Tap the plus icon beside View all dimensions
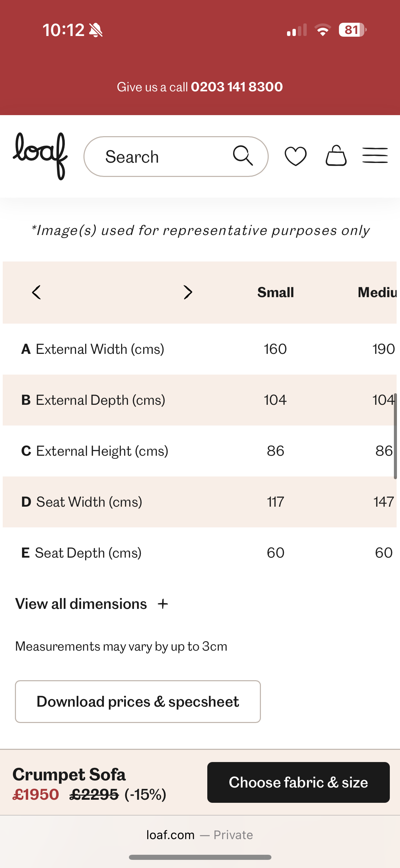 (x=163, y=604)
